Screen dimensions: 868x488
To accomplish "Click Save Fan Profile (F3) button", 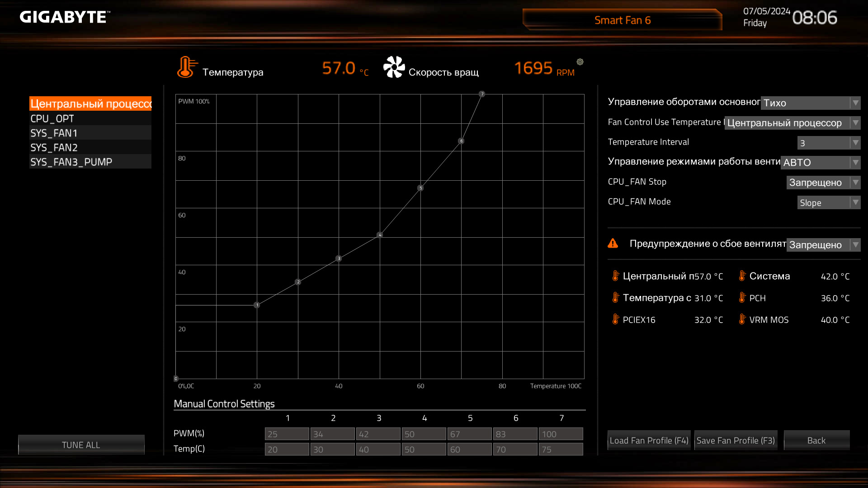I will [736, 441].
